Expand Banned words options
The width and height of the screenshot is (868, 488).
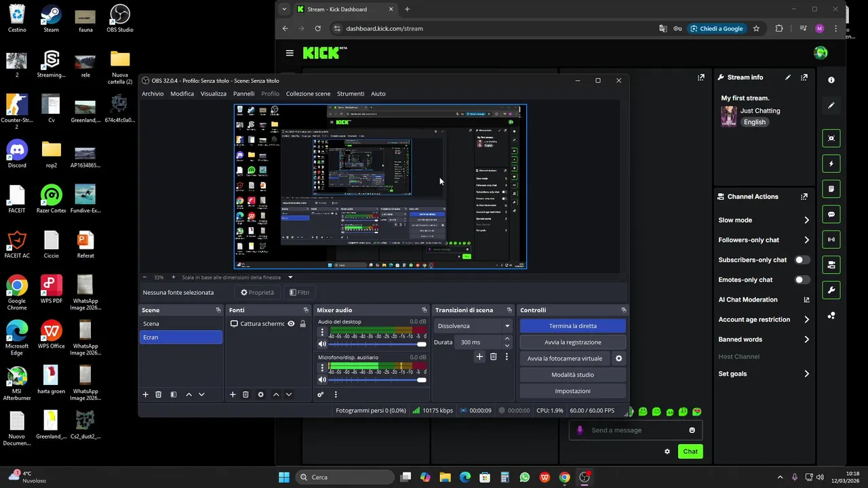point(806,340)
